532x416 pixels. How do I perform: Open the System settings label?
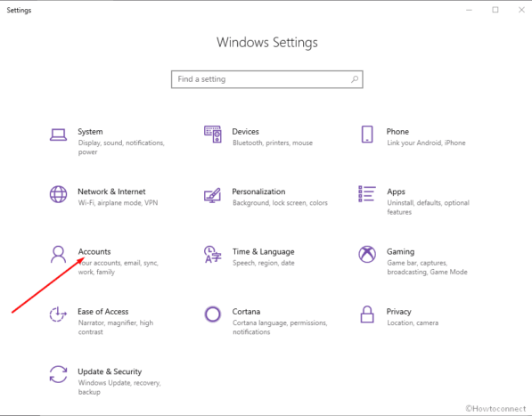(90, 132)
